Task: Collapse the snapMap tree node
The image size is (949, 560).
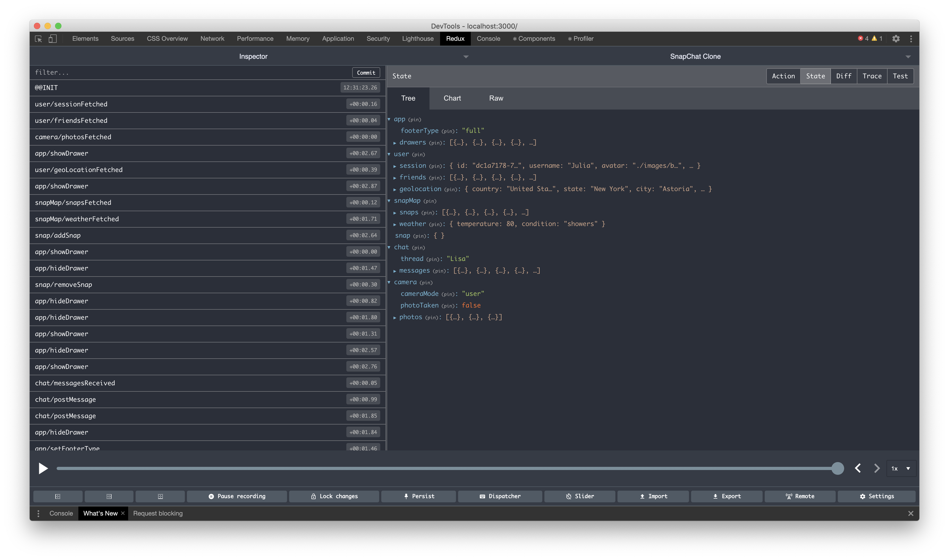Action: [389, 201]
